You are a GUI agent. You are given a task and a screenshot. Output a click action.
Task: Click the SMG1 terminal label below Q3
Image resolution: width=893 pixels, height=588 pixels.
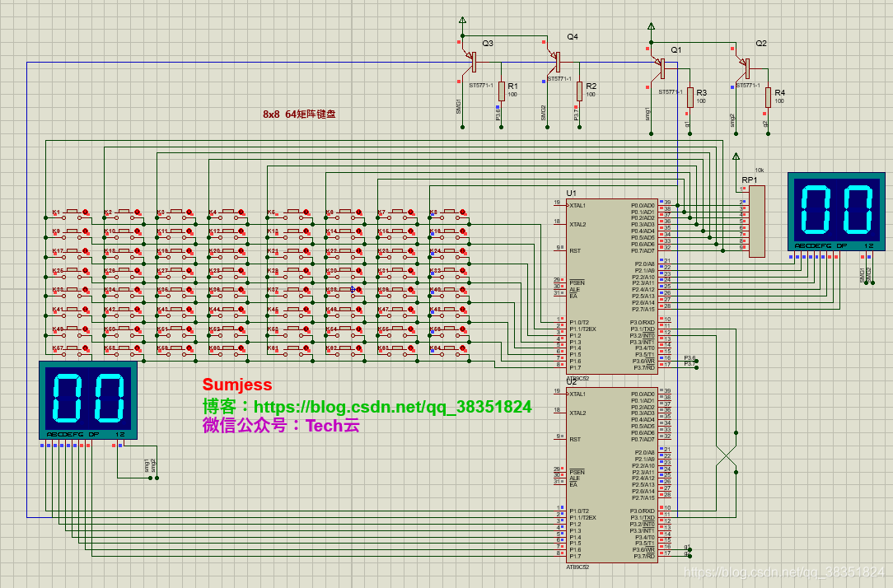[459, 106]
